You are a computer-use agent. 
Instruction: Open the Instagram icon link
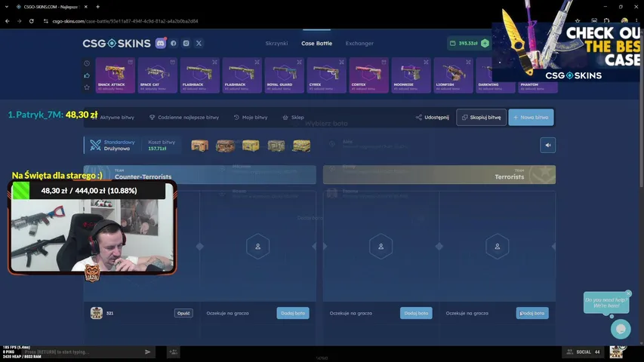(x=186, y=43)
